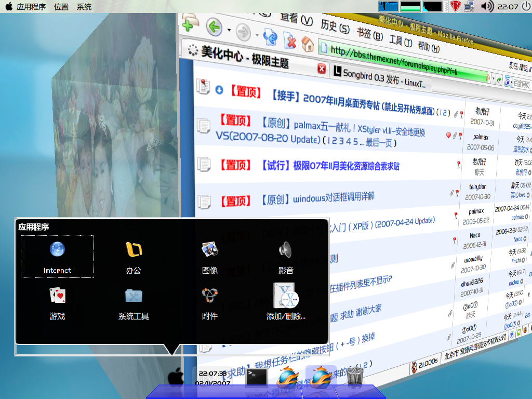Click Firefox forward arrow button
Viewport: 532px width, 399px height.
243,32
